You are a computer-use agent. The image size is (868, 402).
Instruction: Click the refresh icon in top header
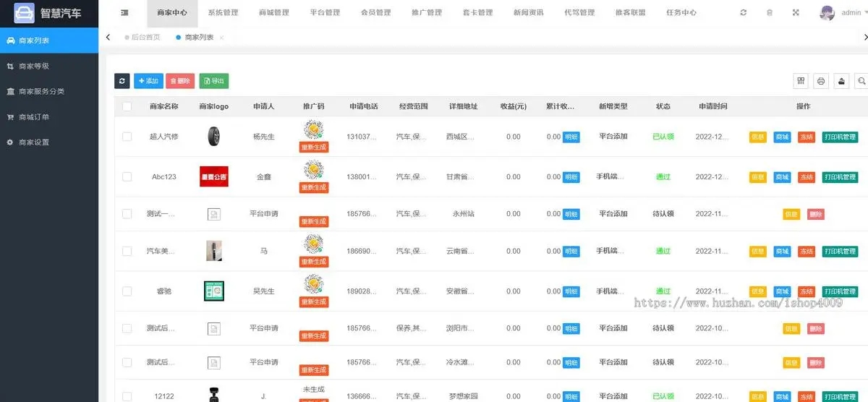[x=743, y=12]
